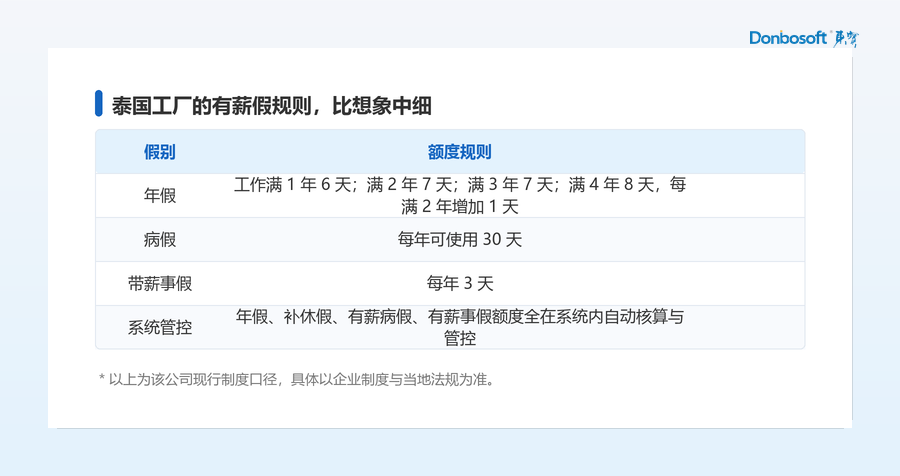Select the heading '泰国工厂的有薪假规则，比想象中细'
The image size is (900, 476).
pyautogui.click(x=271, y=106)
